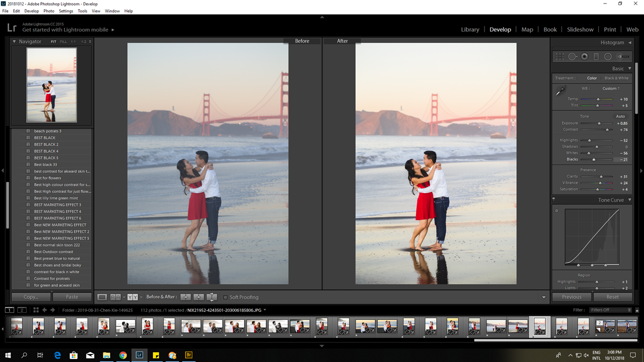644x362 pixels.
Task: Collapse the Basic panel
Action: 629,68
